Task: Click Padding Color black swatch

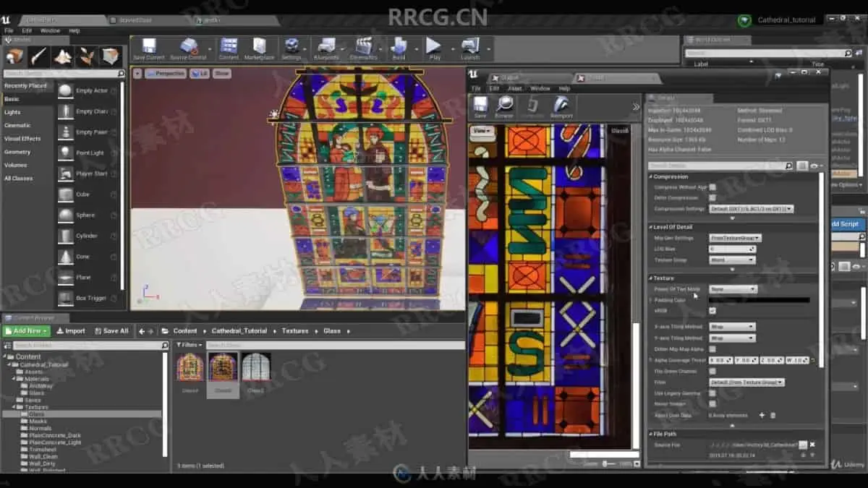Action: (x=759, y=300)
